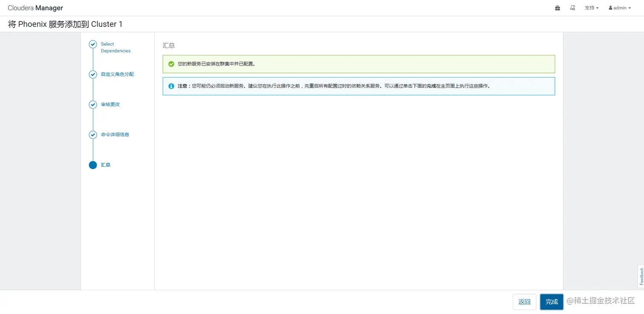
Task: Click the 汇总 section heading
Action: coord(169,46)
